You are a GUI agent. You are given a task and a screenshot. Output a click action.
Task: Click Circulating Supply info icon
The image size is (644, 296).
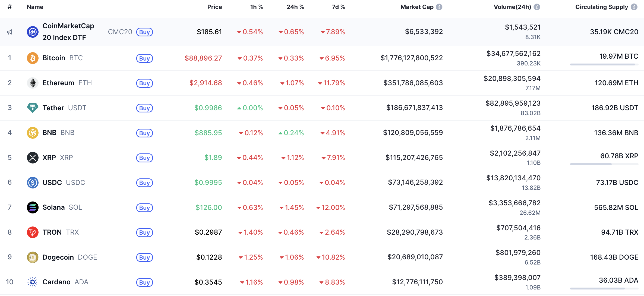tap(634, 7)
